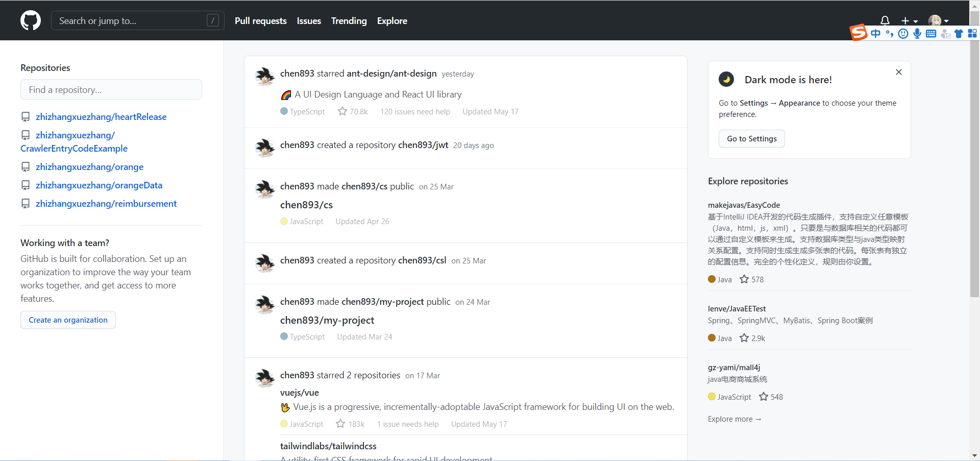Open zhizhangxuezhang/reimbursement repository
This screenshot has width=980, height=461.
point(106,204)
